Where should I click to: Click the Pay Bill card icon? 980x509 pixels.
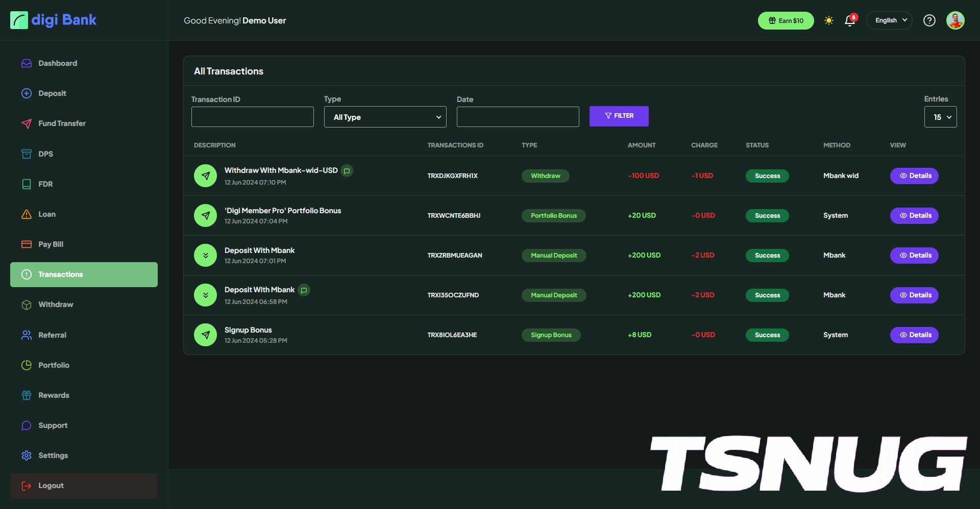[27, 244]
